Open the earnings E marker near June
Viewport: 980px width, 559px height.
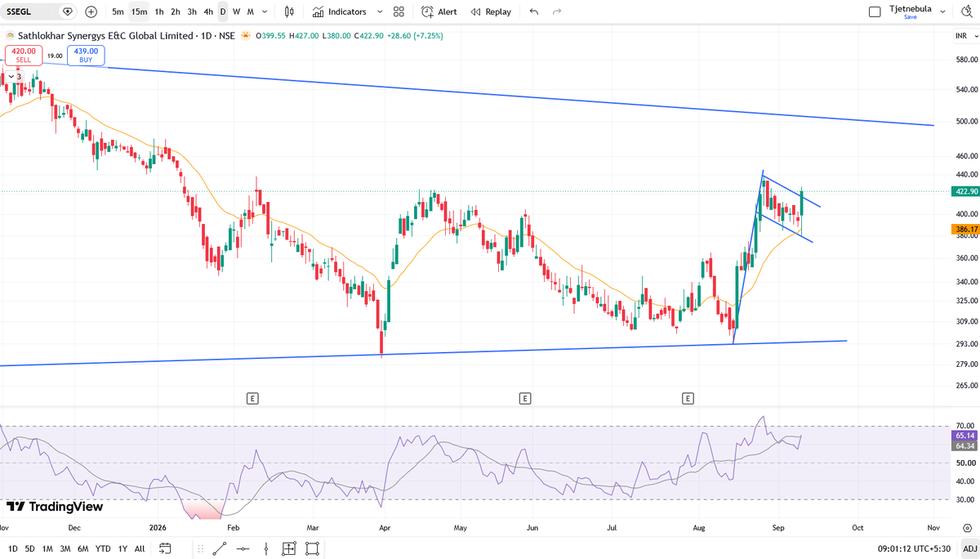pos(524,399)
